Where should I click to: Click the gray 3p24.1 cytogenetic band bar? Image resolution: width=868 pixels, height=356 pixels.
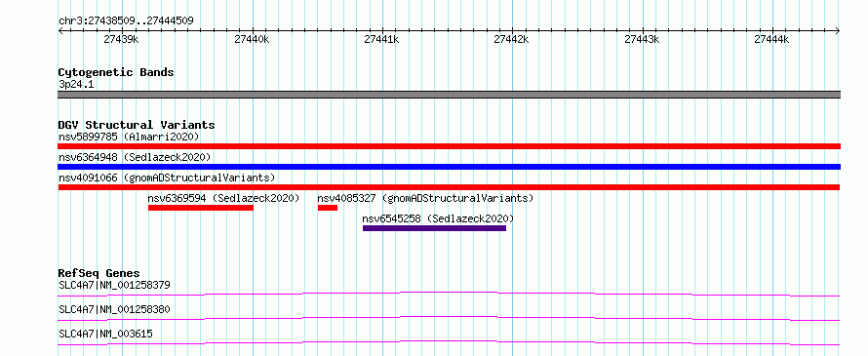449,95
